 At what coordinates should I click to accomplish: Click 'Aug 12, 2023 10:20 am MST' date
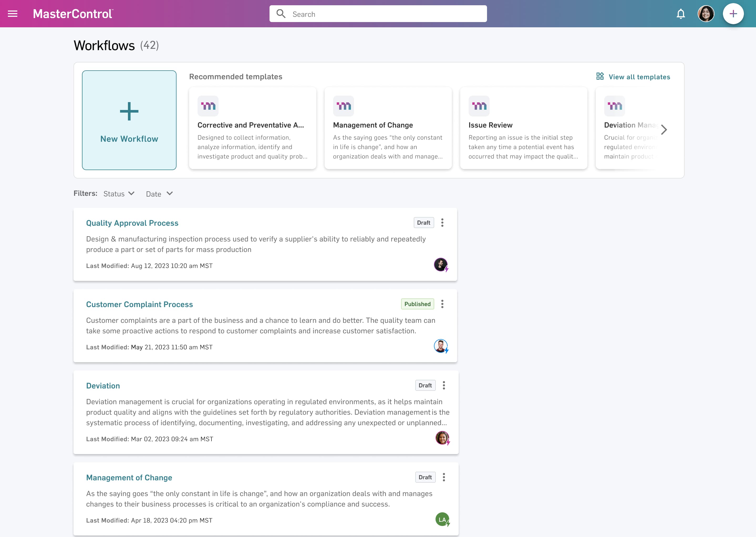point(172,266)
